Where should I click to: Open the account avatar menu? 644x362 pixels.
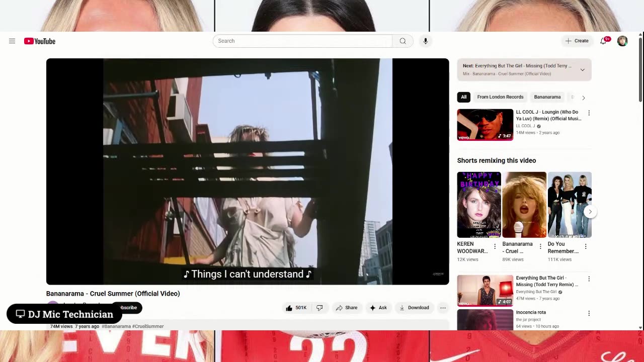[622, 41]
